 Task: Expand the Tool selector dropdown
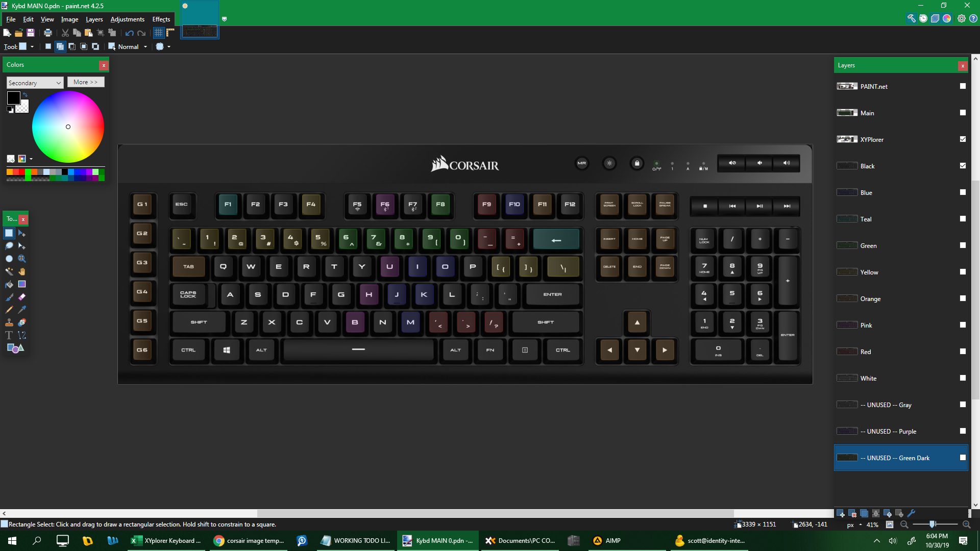[32, 46]
